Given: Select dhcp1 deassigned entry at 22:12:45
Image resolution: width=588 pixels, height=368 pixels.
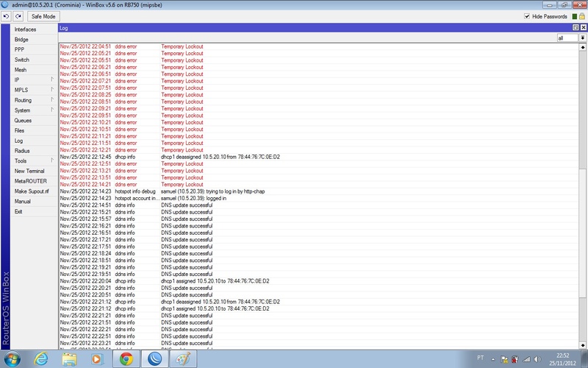Looking at the screenshot, I should pos(318,157).
